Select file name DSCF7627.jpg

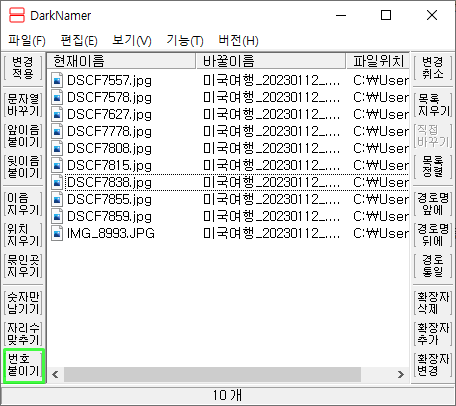click(109, 114)
